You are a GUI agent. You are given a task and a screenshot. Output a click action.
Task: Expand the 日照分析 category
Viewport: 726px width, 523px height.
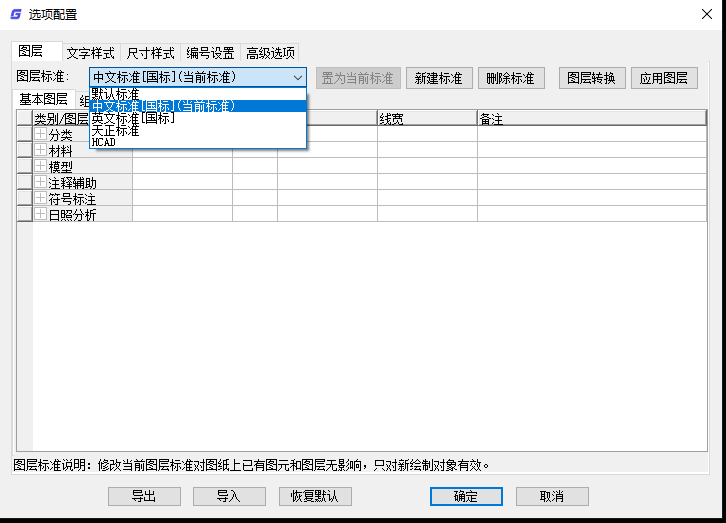click(41, 215)
